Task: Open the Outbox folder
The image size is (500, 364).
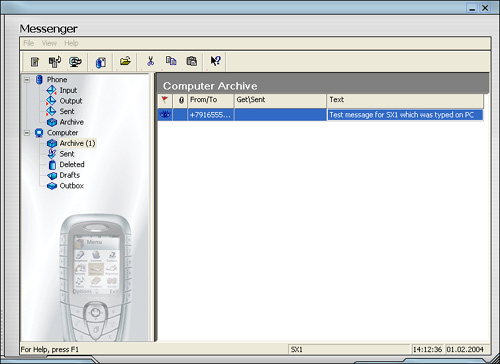Action: pyautogui.click(x=71, y=186)
